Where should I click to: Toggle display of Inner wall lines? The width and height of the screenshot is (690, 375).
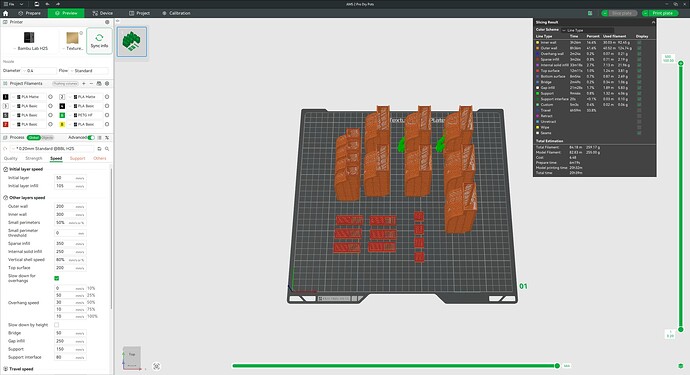coord(639,43)
